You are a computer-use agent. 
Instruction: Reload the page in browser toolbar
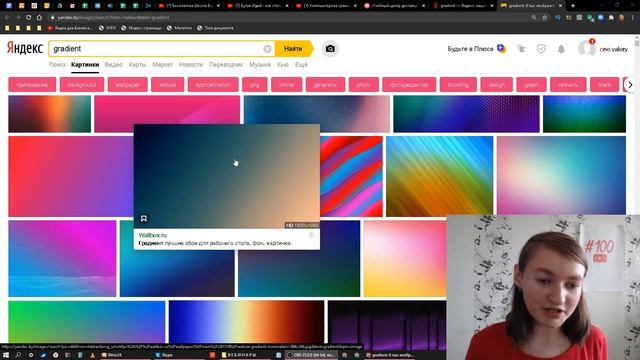tap(28, 18)
